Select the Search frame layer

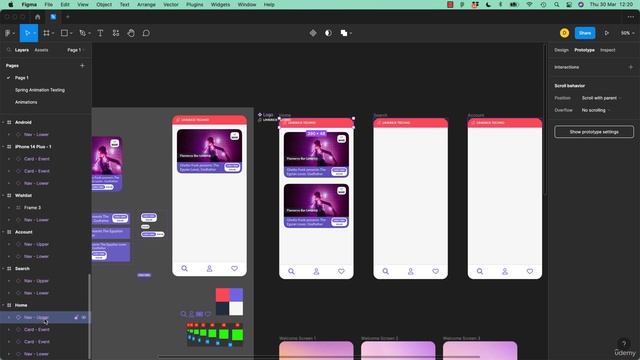pyautogui.click(x=22, y=269)
